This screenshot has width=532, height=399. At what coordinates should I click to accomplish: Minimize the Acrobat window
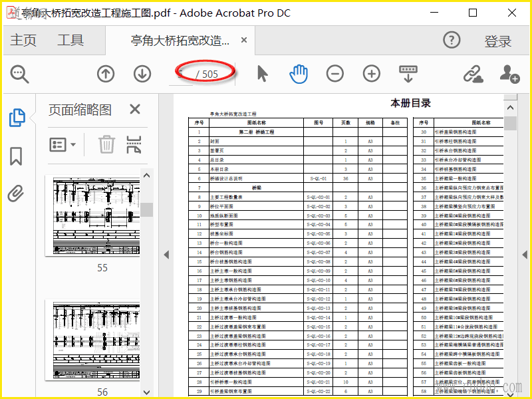pos(434,13)
